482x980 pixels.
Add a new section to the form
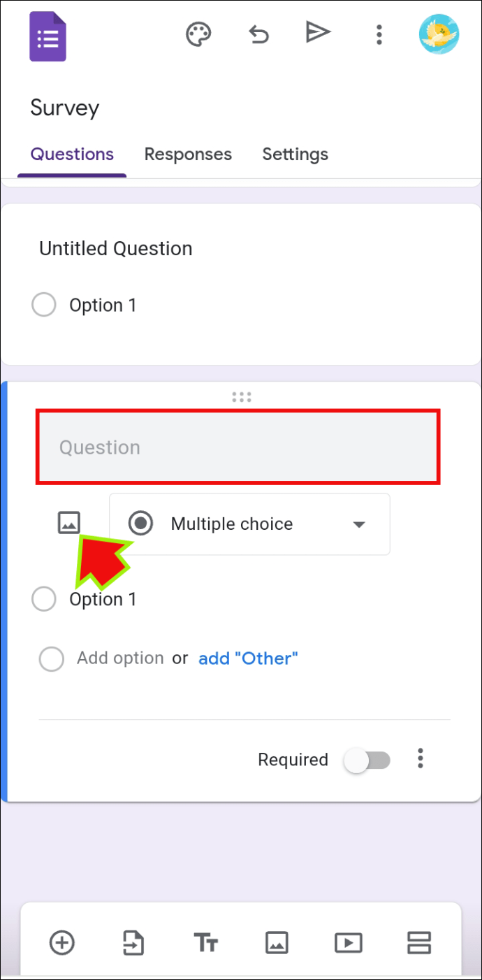(x=419, y=943)
